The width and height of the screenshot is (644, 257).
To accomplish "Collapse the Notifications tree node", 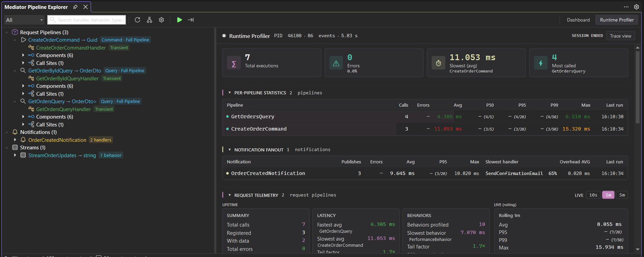I will [7, 132].
